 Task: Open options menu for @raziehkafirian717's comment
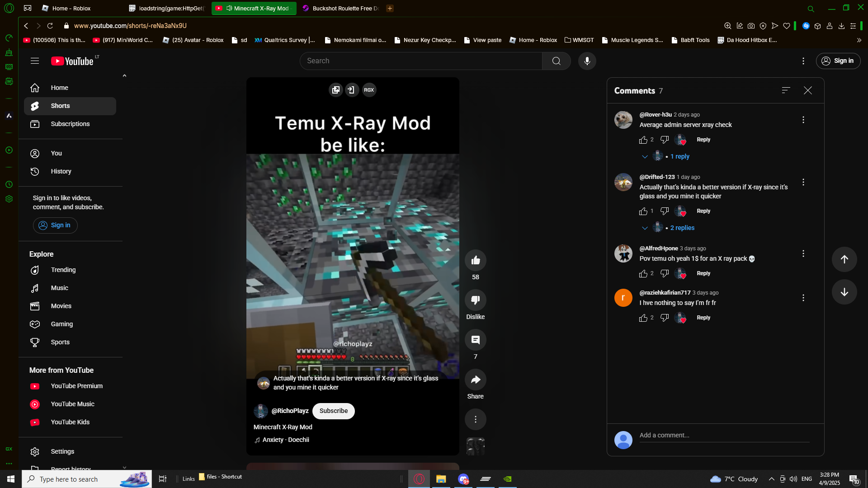tap(803, 298)
